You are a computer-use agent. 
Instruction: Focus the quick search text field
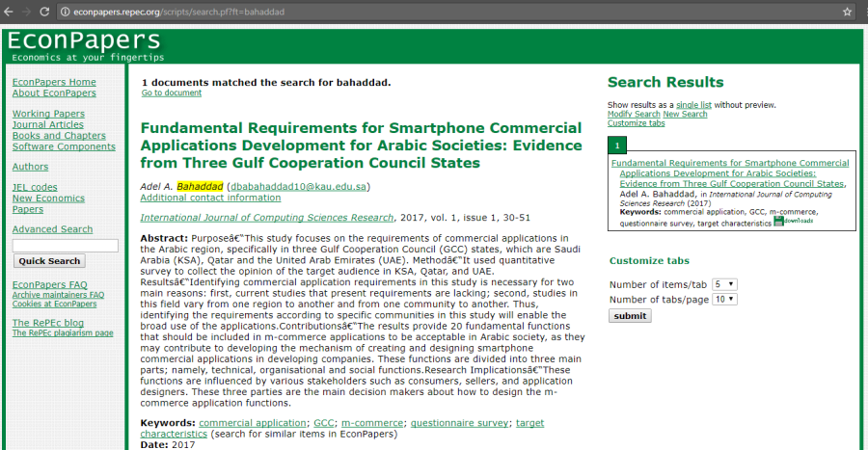66,246
